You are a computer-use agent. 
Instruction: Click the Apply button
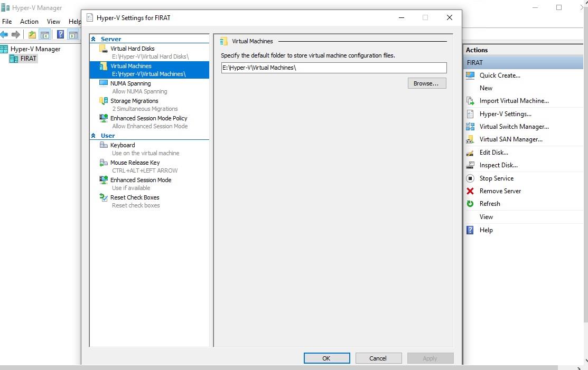(x=430, y=358)
